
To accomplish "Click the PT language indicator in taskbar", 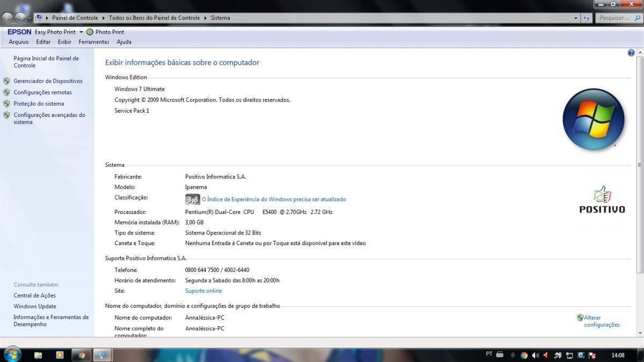I will coord(489,354).
